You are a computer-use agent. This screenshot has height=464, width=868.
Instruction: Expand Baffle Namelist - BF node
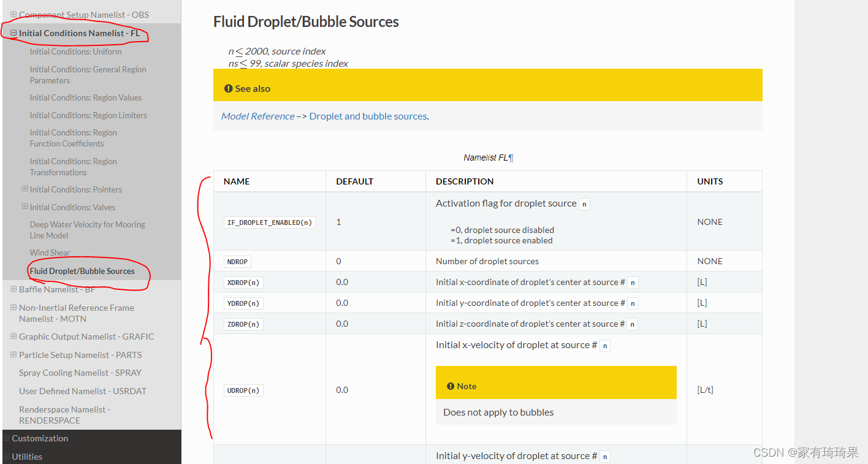pyautogui.click(x=13, y=289)
